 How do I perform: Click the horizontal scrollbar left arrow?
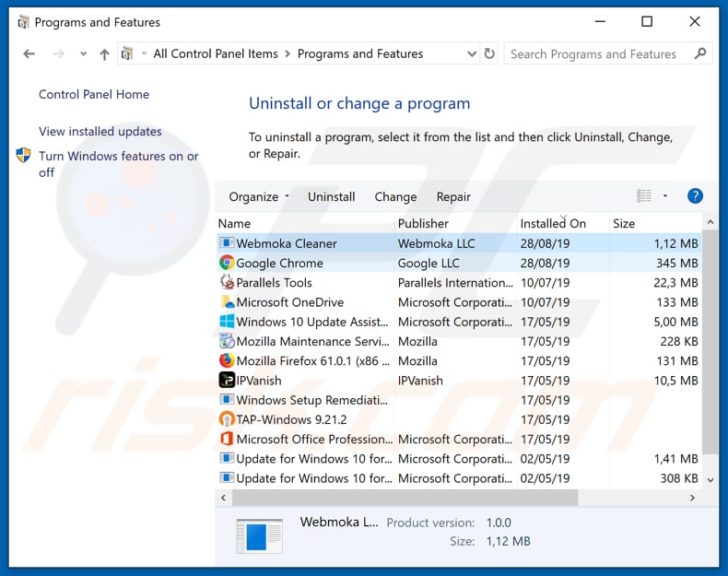coord(224,498)
